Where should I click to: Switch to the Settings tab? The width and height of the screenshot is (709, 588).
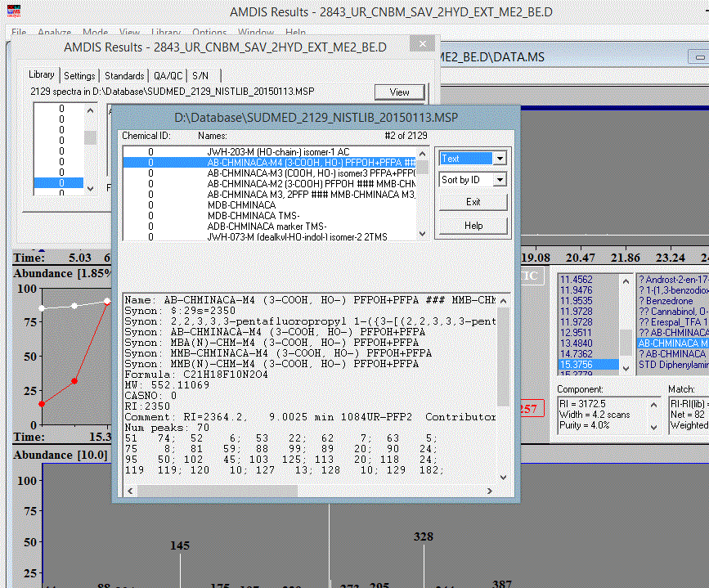pos(79,76)
